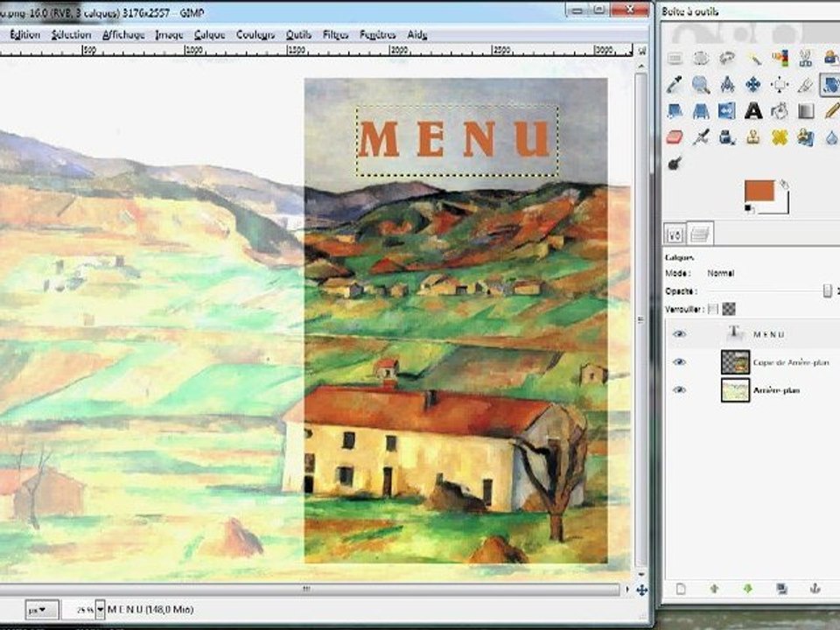Viewport: 840px width, 630px height.
Task: Open the Sélection menu
Action: pos(71,35)
